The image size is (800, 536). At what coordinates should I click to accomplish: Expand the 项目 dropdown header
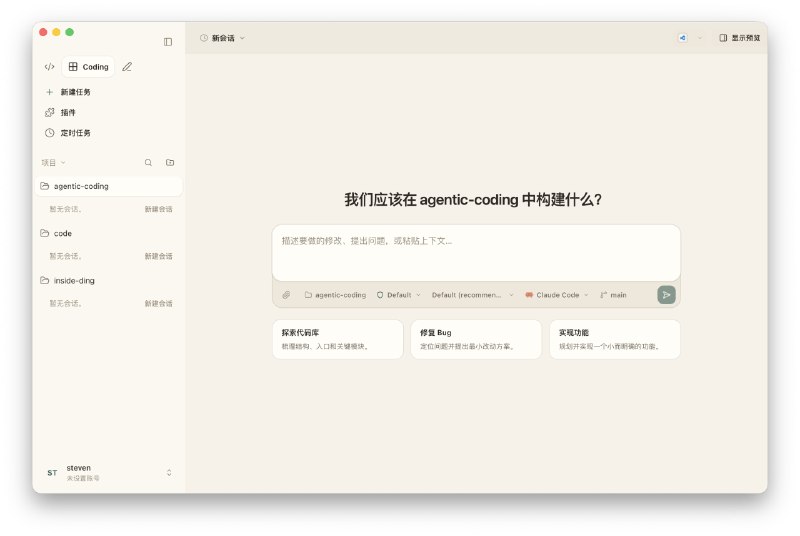(54, 163)
